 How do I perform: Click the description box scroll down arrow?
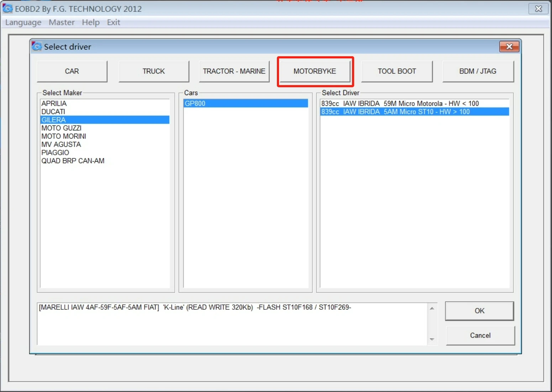pos(432,340)
